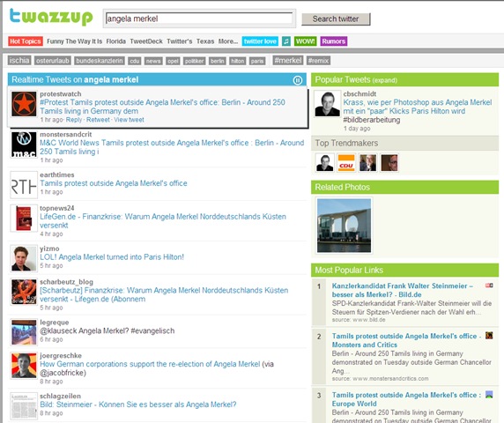The image size is (504, 423).
Task: Click the protestwatch red star avatar
Action: [24, 104]
